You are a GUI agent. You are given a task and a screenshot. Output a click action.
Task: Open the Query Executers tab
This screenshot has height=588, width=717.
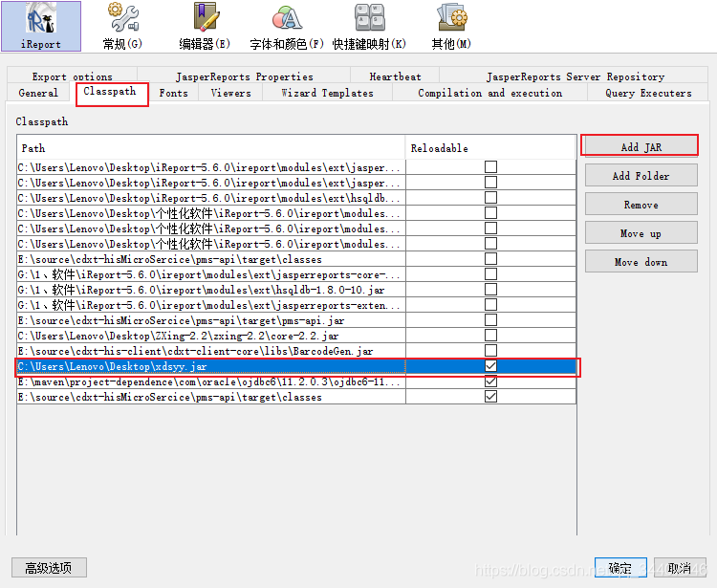[648, 93]
